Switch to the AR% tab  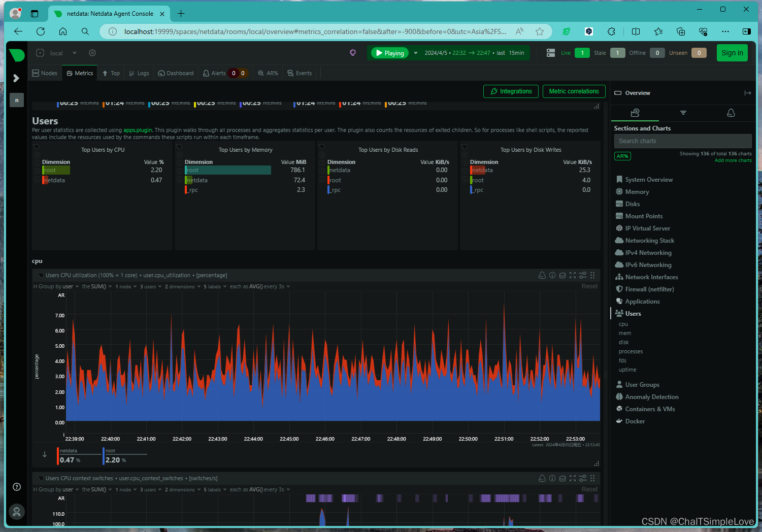268,73
